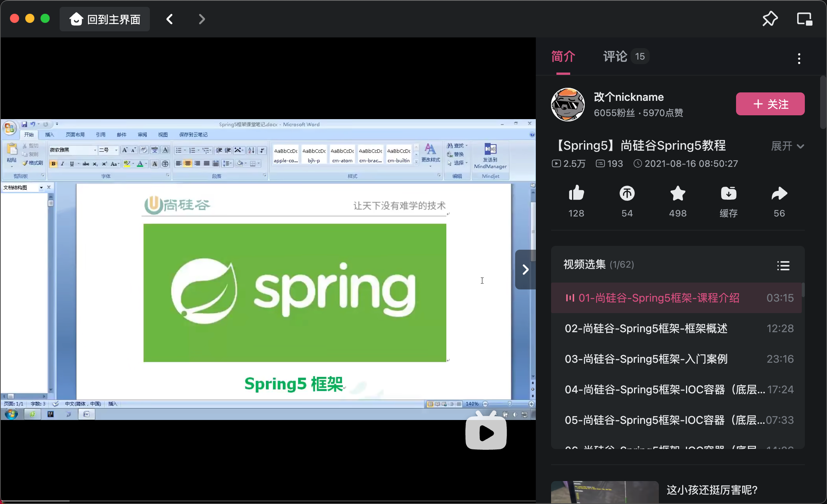Open the mini-player picture-in-picture icon

(x=804, y=19)
